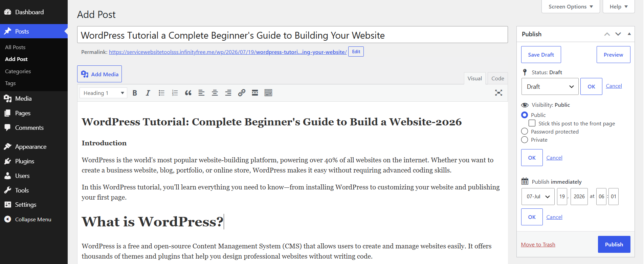Screen dimensions: 644x264
Task: Click the day field showing 19
Action: pyautogui.click(x=562, y=197)
